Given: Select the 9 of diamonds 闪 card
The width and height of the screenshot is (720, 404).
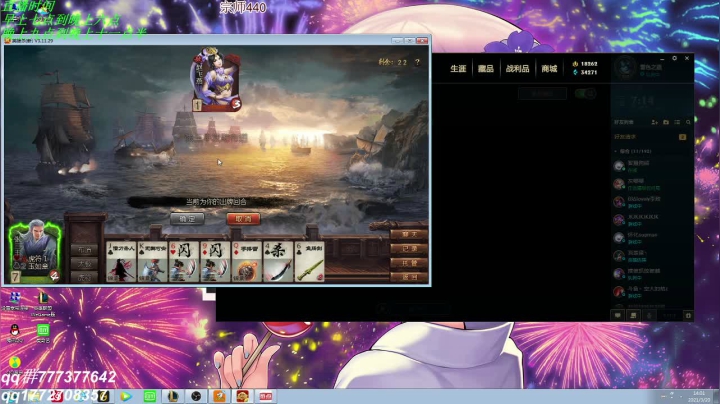Looking at the screenshot, I should [x=215, y=262].
